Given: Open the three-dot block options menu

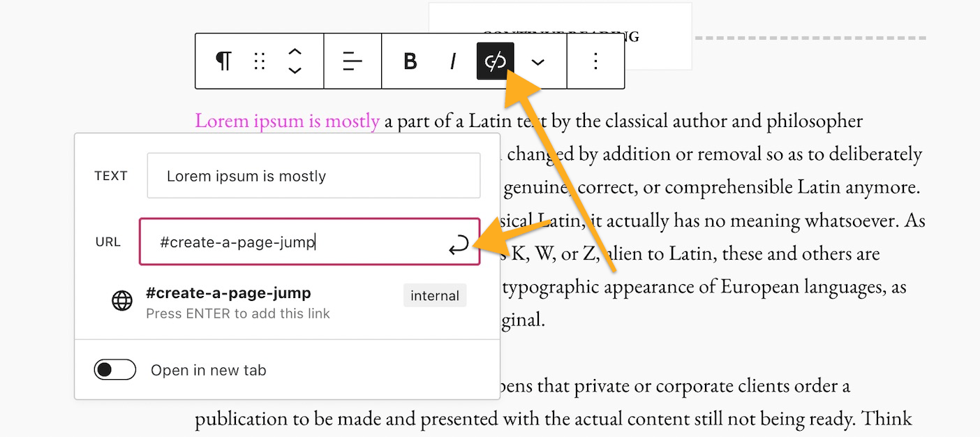Looking at the screenshot, I should tap(595, 61).
